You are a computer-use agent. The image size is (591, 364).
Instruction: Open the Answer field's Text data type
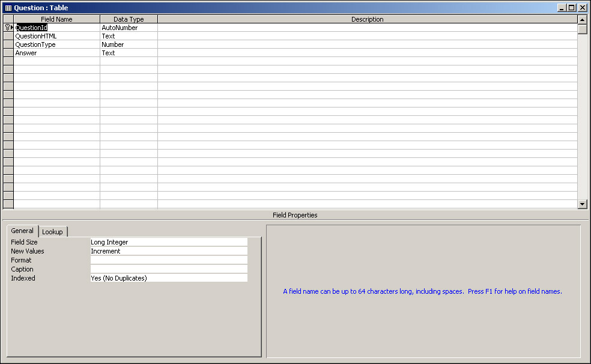tap(129, 53)
